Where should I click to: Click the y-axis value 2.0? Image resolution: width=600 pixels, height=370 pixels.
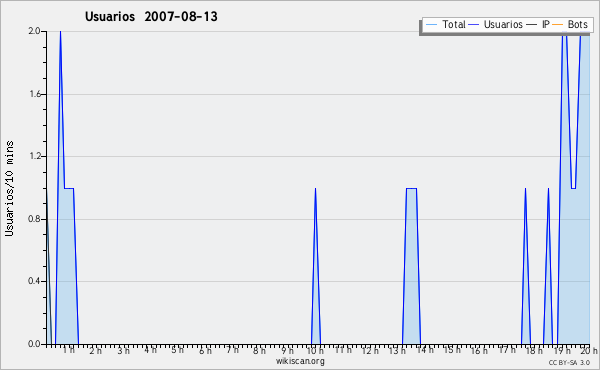click(x=34, y=31)
